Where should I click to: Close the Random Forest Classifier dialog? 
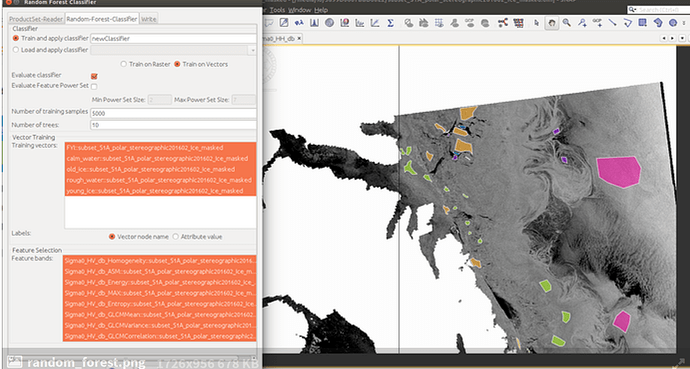8,2
